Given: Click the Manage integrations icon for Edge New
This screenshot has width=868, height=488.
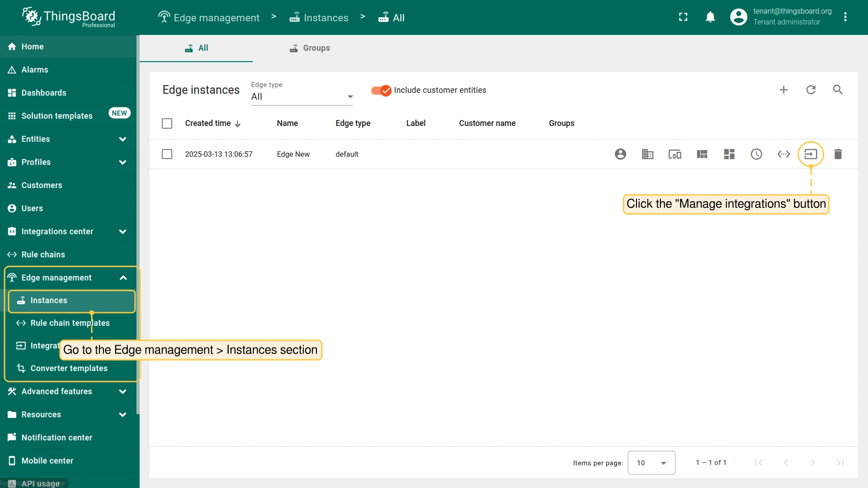Looking at the screenshot, I should [x=810, y=154].
